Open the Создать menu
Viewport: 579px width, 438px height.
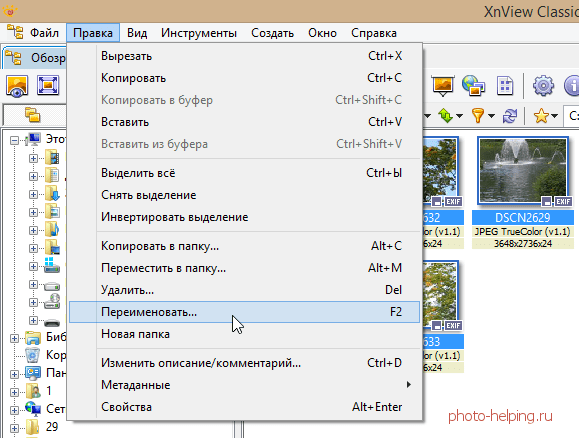click(x=273, y=33)
